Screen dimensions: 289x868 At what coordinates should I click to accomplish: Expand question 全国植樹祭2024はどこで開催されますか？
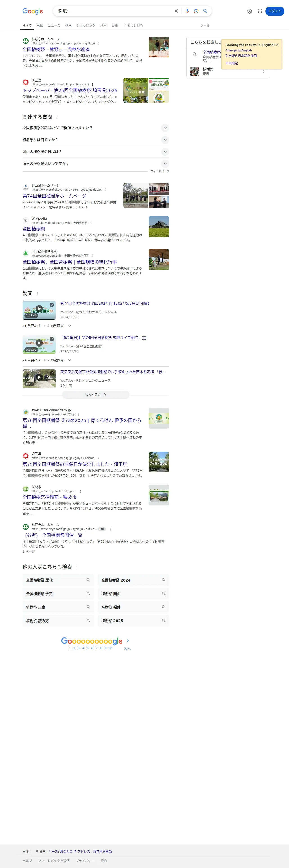pos(96,128)
